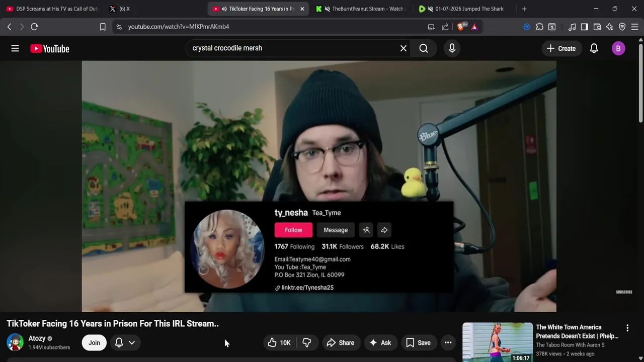
Task: Go forward in the browser
Action: click(22, 27)
